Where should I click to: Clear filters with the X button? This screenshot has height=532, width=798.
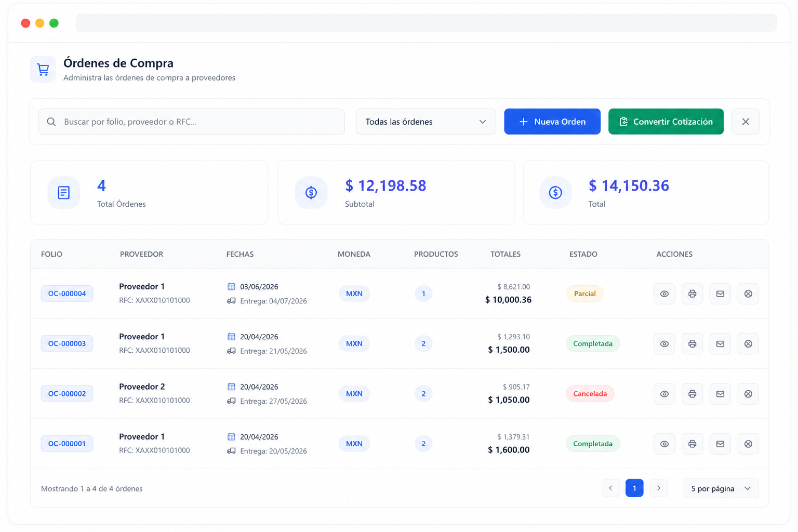pyautogui.click(x=746, y=122)
